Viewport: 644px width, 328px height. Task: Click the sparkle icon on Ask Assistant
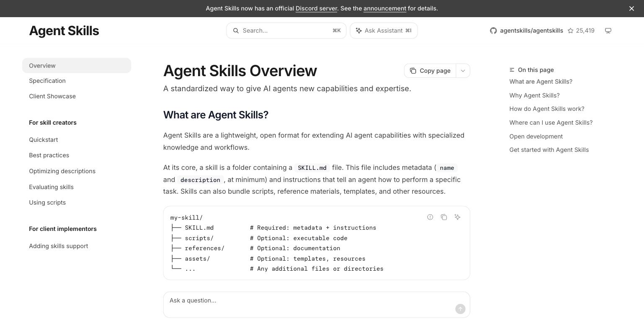click(359, 31)
